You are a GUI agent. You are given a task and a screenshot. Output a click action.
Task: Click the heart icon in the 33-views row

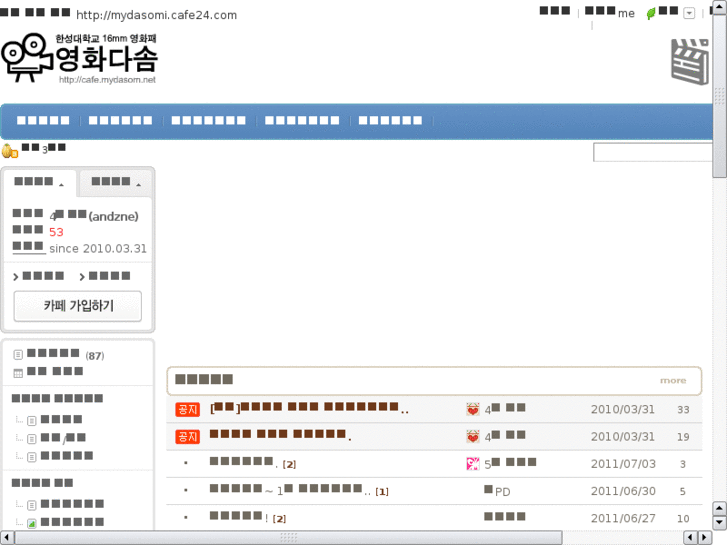[473, 409]
